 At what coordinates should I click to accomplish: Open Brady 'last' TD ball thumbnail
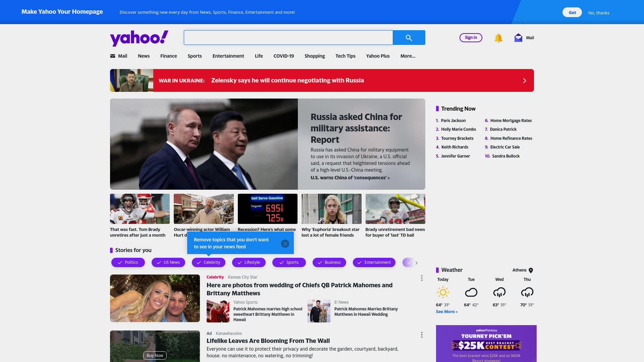tap(395, 209)
